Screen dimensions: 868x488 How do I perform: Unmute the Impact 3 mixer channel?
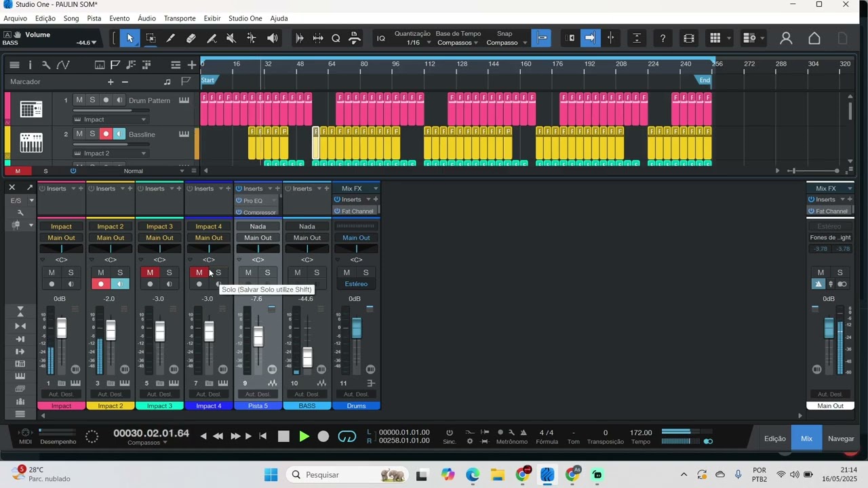(x=150, y=272)
